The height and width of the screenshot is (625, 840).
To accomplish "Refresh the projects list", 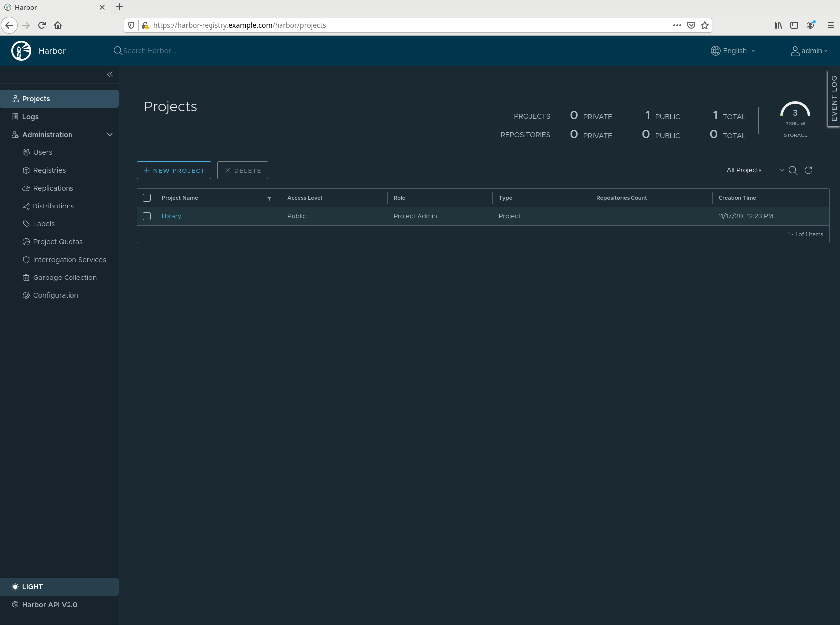I will [x=808, y=170].
